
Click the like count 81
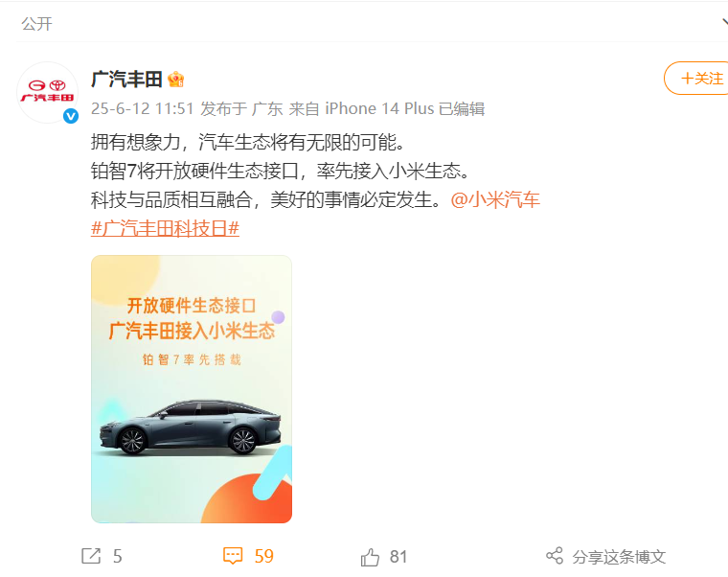[398, 556]
